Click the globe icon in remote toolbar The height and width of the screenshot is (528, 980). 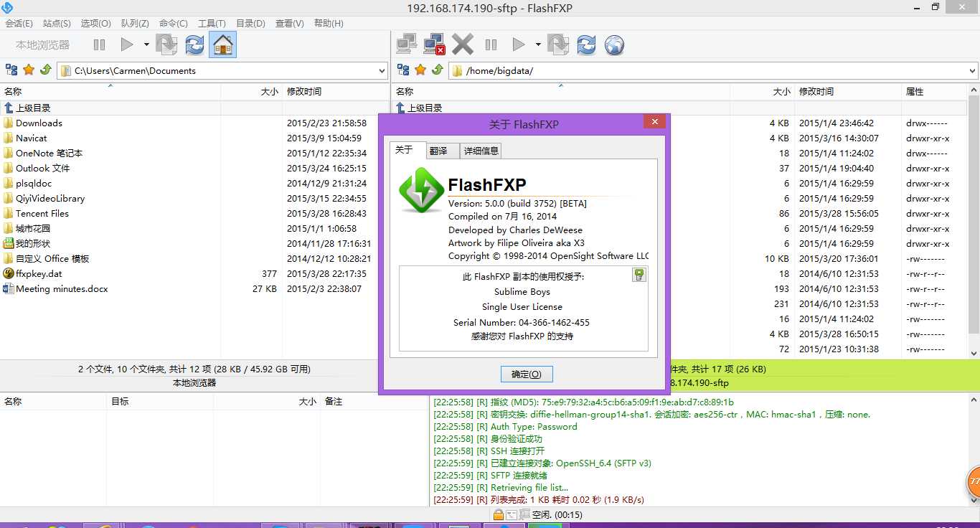pyautogui.click(x=614, y=45)
